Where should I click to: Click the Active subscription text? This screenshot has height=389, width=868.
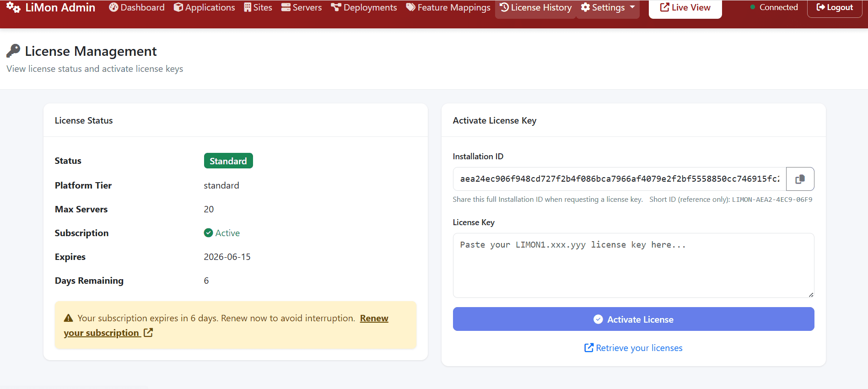pyautogui.click(x=227, y=233)
